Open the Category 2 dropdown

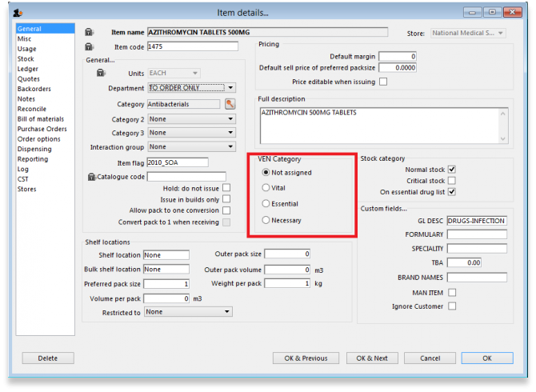pyautogui.click(x=230, y=118)
